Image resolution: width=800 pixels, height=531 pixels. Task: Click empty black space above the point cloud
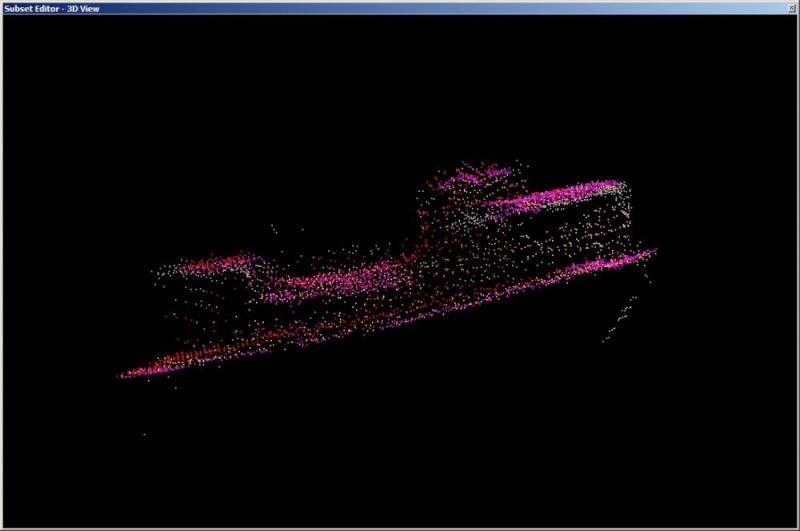[400, 90]
